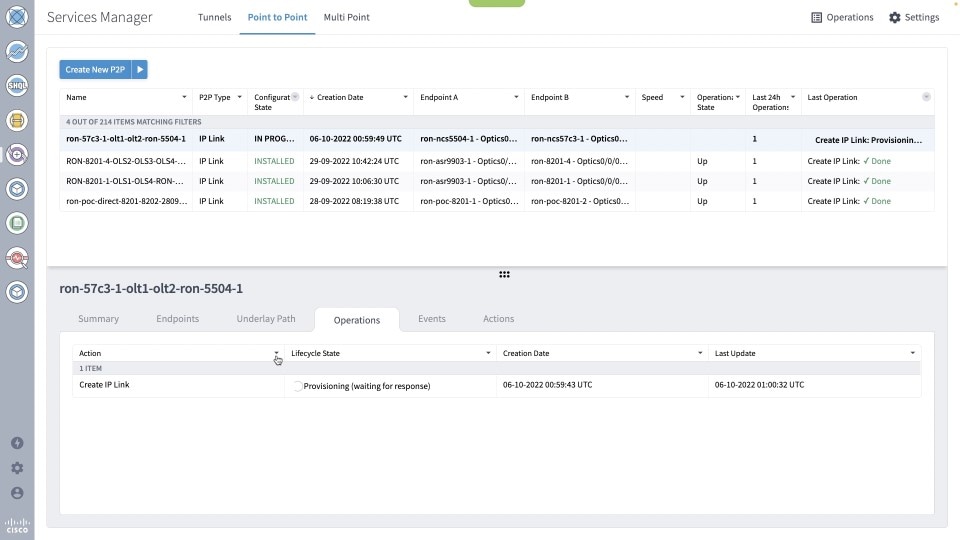The height and width of the screenshot is (540, 960).
Task: Click the Create IP Link action row
Action: (x=497, y=385)
